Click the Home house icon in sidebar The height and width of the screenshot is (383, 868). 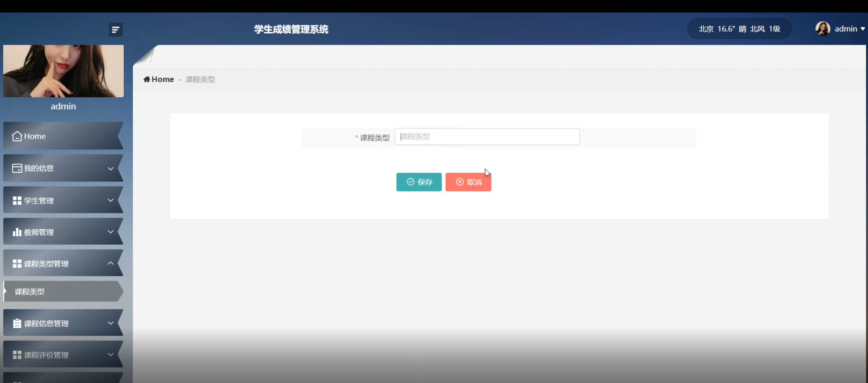click(17, 136)
